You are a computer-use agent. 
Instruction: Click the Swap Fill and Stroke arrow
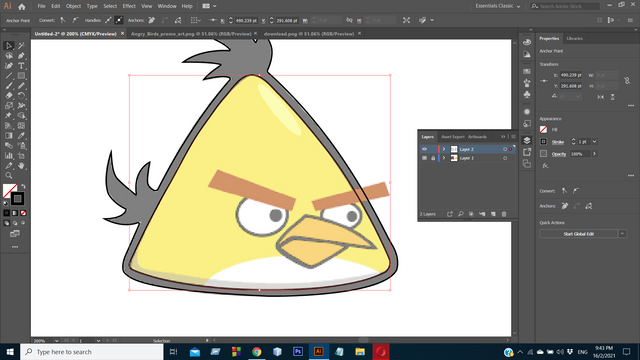(23, 187)
